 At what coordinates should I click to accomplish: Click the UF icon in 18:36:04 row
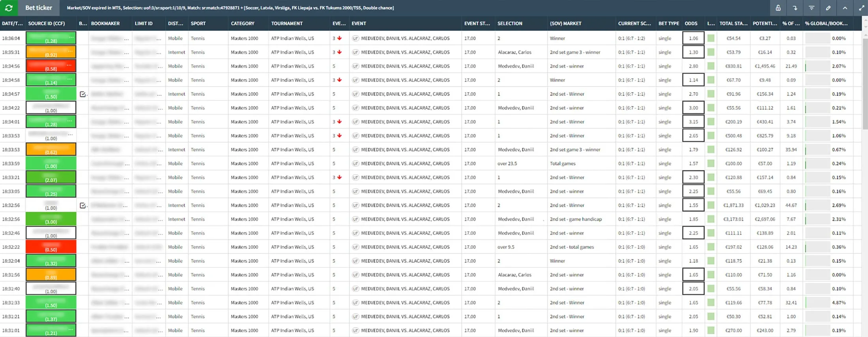pos(355,38)
